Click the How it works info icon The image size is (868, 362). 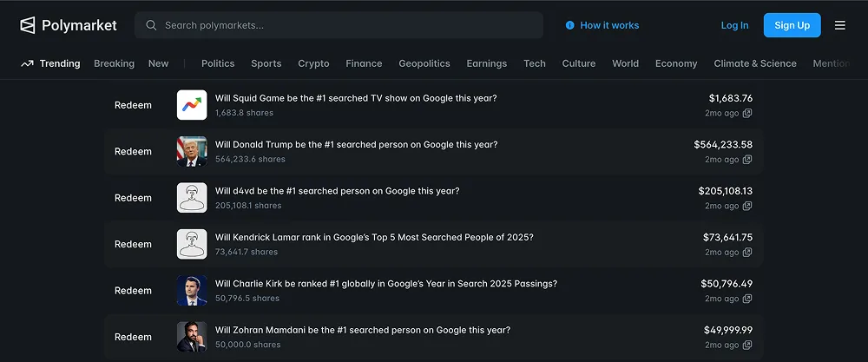coord(570,25)
